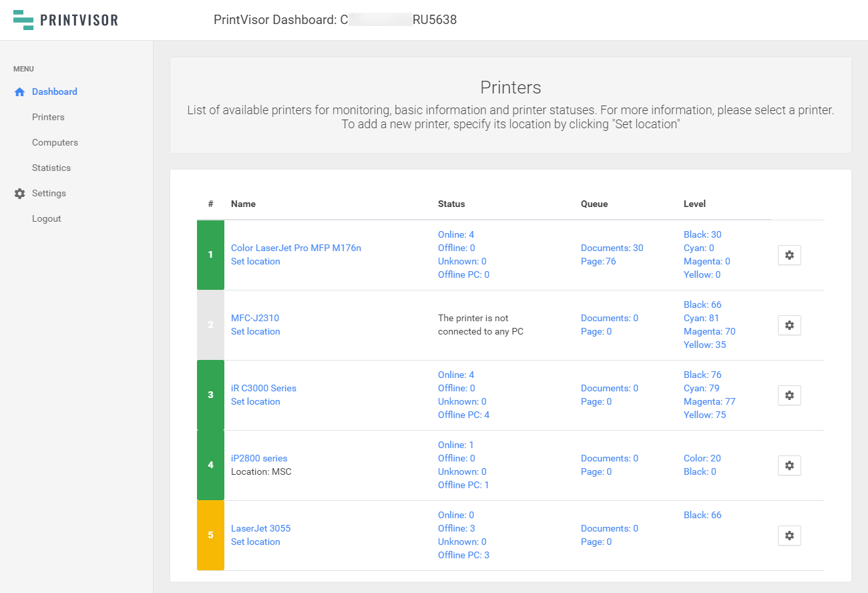
Task: Click Documents: 30 queue link
Action: (x=612, y=248)
